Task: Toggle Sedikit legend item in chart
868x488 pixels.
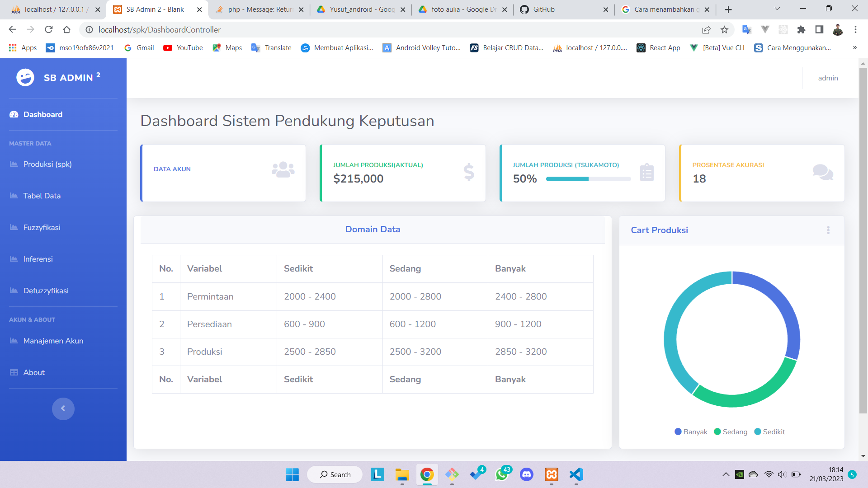Action: tap(769, 432)
